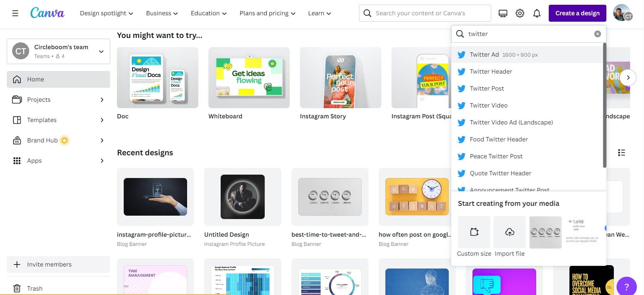The width and height of the screenshot is (644, 295).
Task: Open the Whiteboard template thumbnail
Action: (x=249, y=78)
